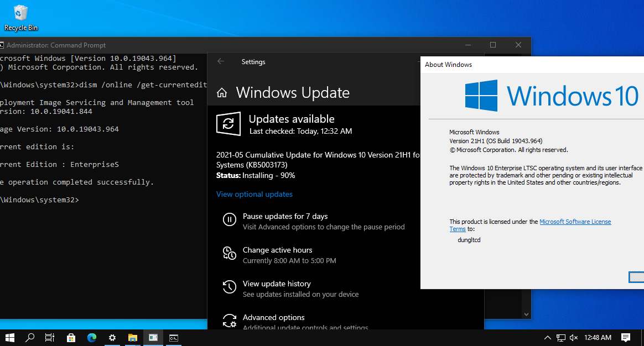Click the pause icon for Pause updates

click(229, 219)
